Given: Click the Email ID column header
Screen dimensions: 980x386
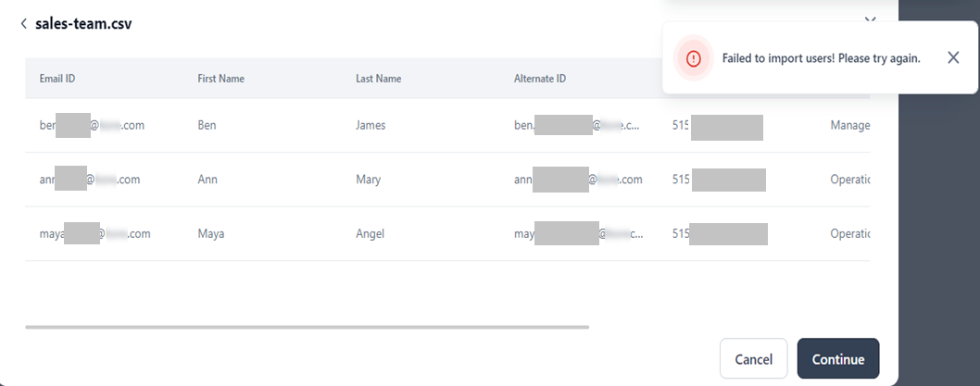Looking at the screenshot, I should tap(57, 79).
